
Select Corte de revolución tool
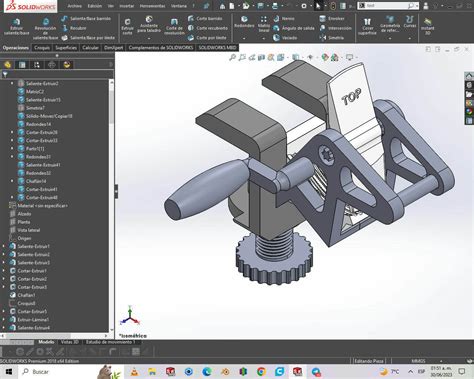(x=174, y=27)
